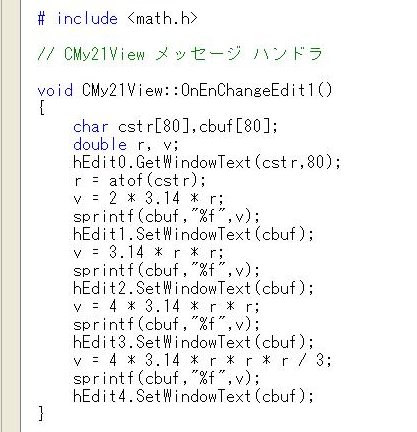417x432 pixels.
Task: Click the r = atof(cstr) line
Action: (140, 181)
